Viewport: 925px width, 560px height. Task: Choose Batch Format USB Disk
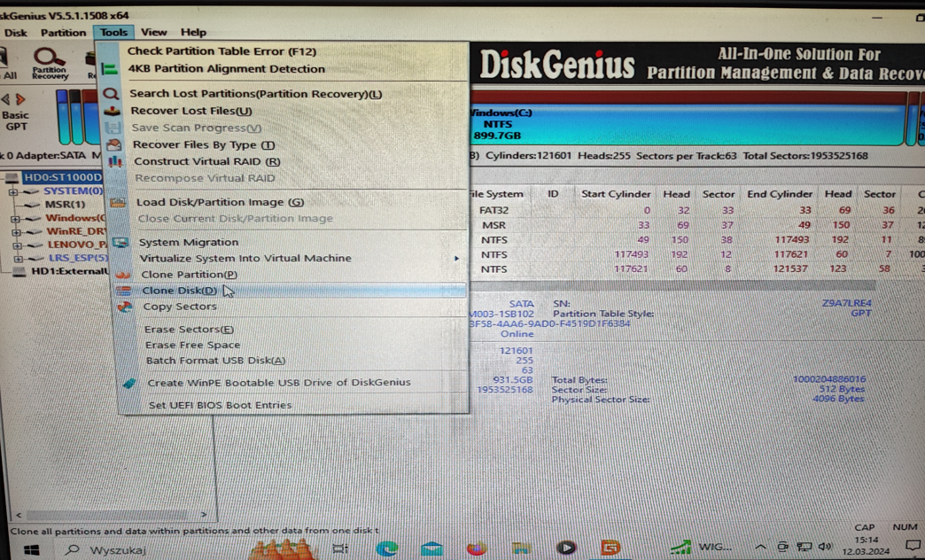[x=216, y=361]
